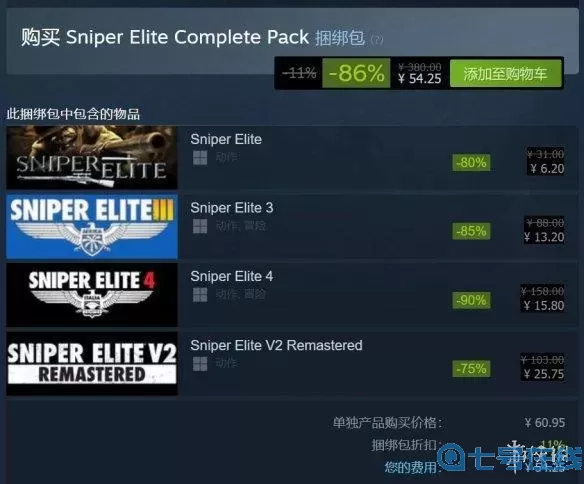The width and height of the screenshot is (584, 484).
Task: Click the -80% discount badge for Sniper Elite
Action: [471, 163]
